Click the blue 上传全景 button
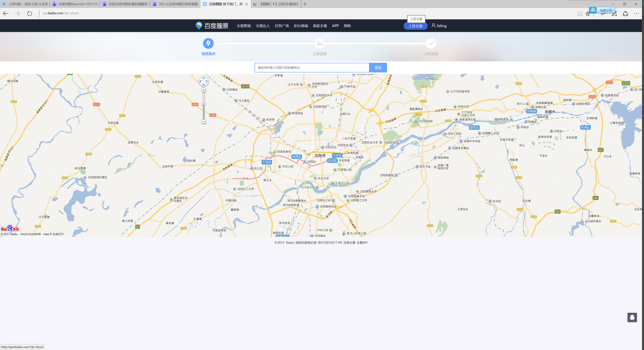The height and width of the screenshot is (350, 644). [x=415, y=26]
